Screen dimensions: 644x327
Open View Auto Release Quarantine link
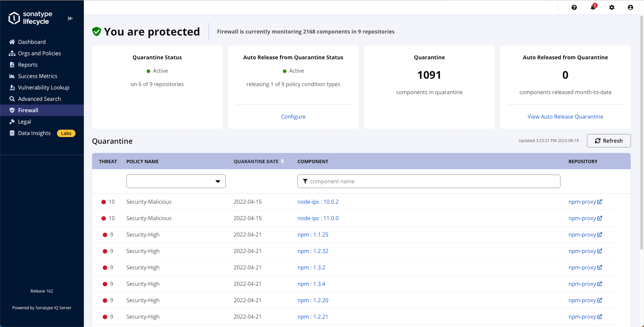[565, 117]
